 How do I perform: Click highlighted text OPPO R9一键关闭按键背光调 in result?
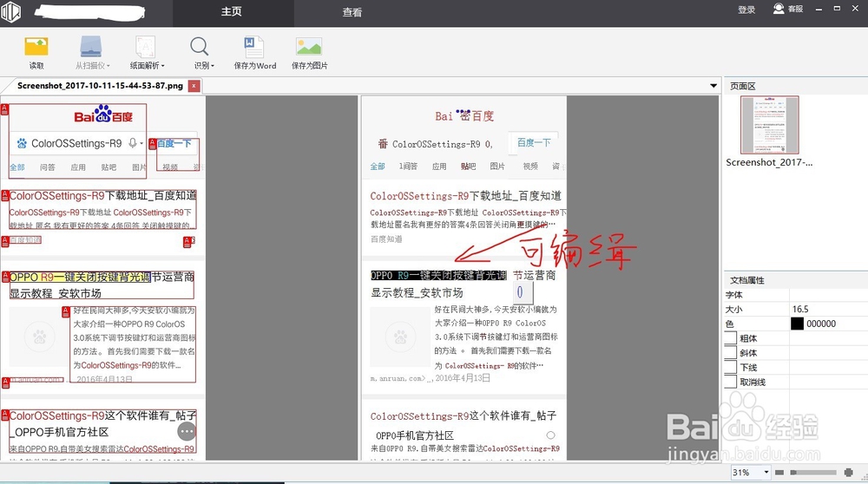click(438, 276)
